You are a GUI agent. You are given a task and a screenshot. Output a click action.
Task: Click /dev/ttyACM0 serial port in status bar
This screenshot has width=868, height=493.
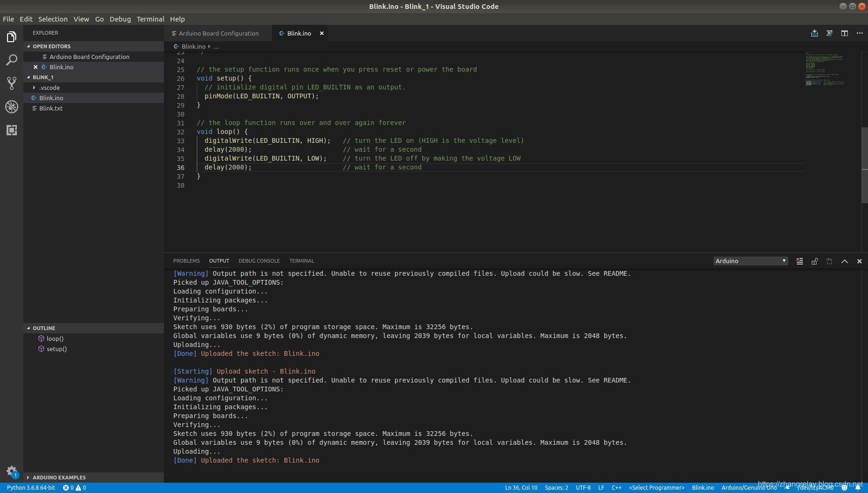click(x=816, y=488)
